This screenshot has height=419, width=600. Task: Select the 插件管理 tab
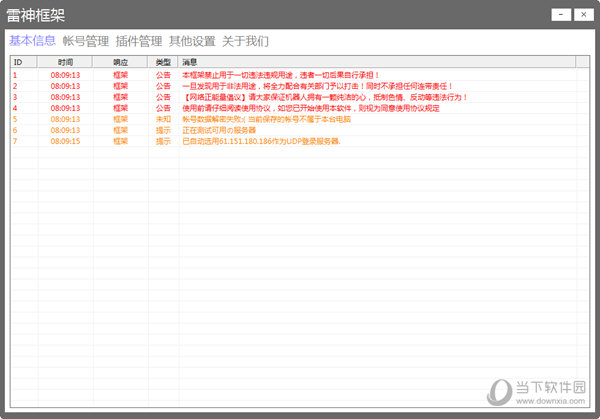click(x=138, y=41)
